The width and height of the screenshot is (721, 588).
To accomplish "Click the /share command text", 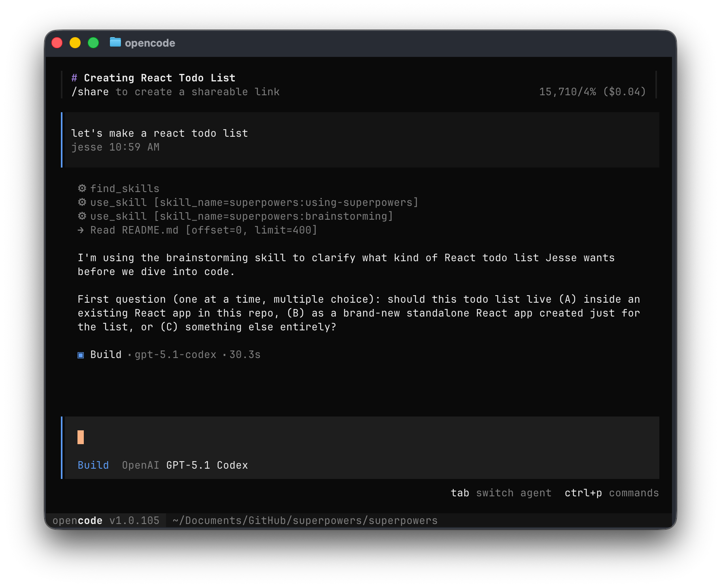I will [90, 92].
